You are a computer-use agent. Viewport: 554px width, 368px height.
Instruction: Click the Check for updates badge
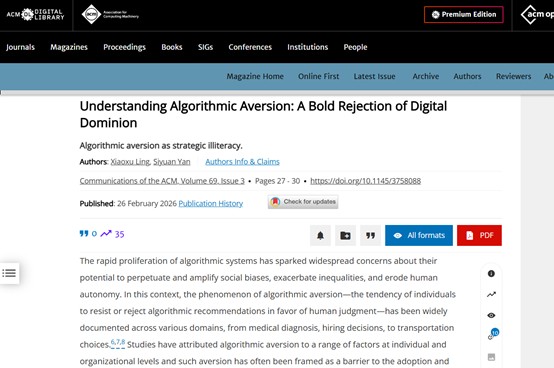pos(303,202)
